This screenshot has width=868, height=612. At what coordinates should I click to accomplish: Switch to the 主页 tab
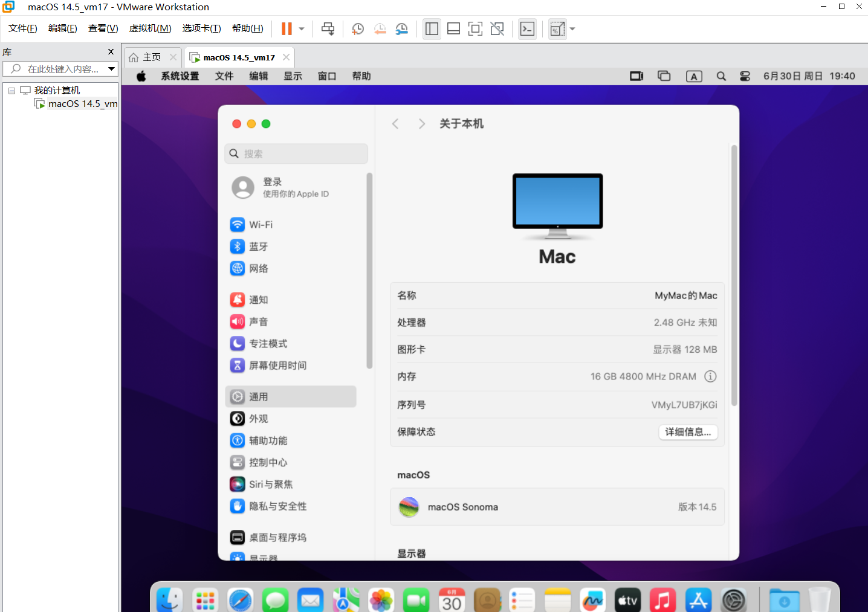(x=146, y=57)
